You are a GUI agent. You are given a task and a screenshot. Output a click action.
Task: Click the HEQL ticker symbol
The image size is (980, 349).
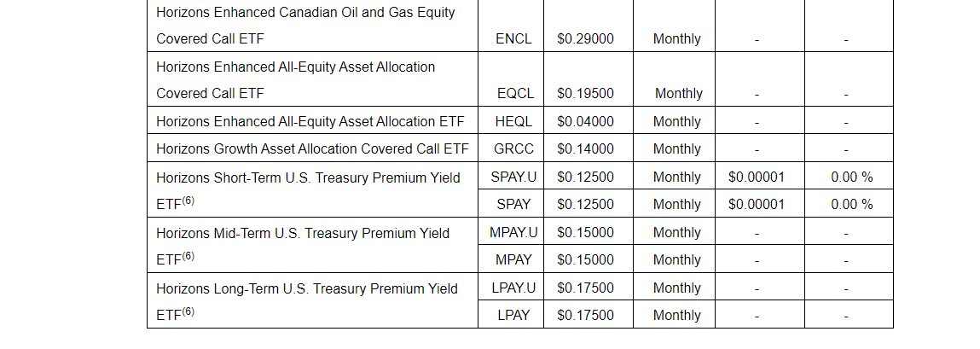pos(513,121)
